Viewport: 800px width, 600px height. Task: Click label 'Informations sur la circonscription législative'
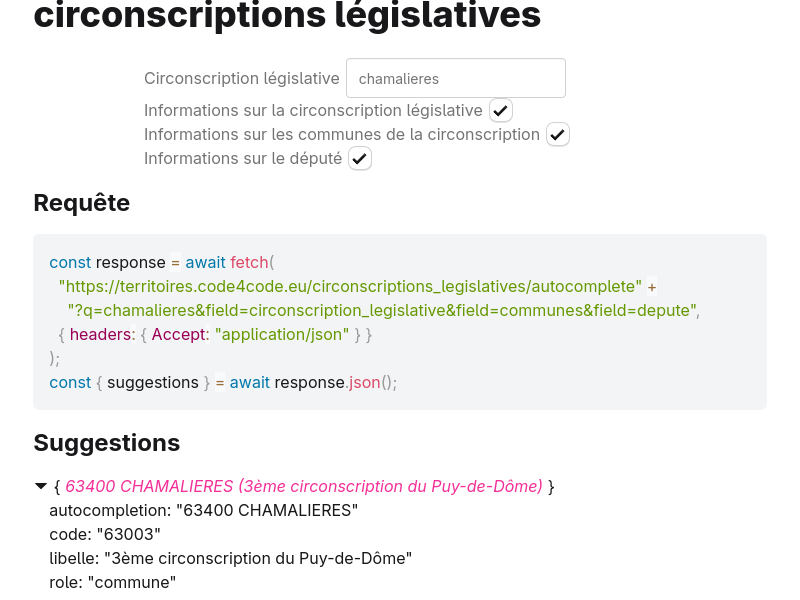coord(313,110)
